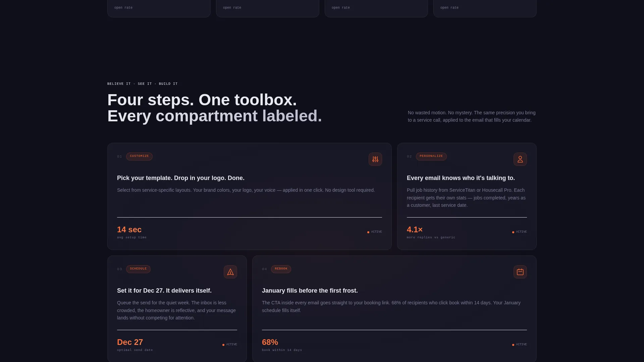Screen dimensions: 644x362
Task: Click the person icon in Personalize card
Action: pyautogui.click(x=520, y=159)
